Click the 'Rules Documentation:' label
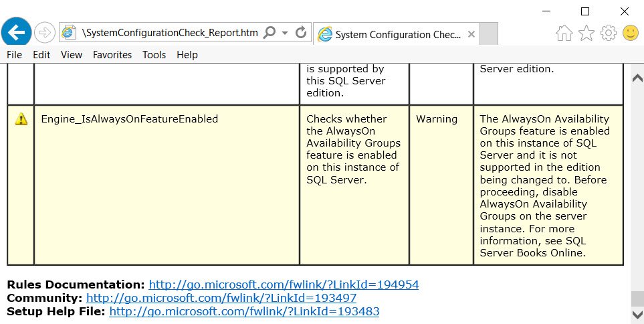 (76, 285)
